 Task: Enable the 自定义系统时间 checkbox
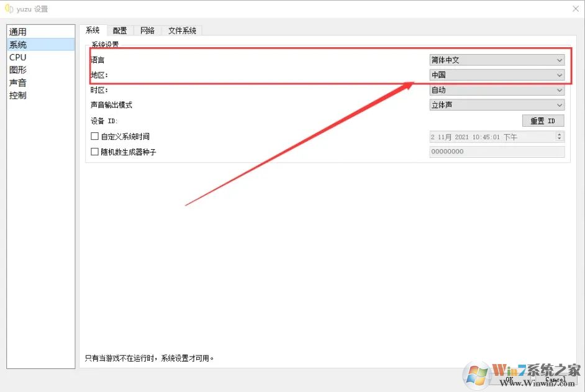95,136
